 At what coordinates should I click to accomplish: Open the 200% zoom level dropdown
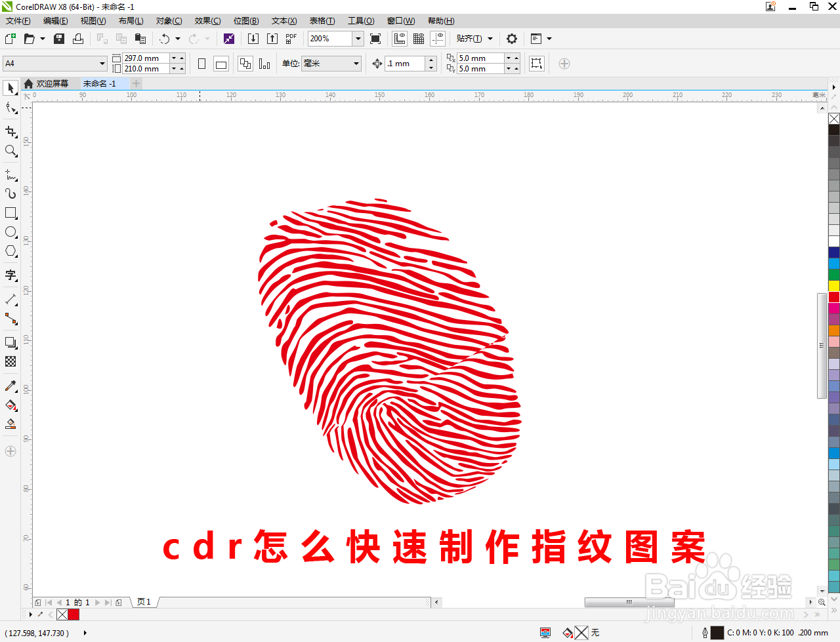point(358,39)
